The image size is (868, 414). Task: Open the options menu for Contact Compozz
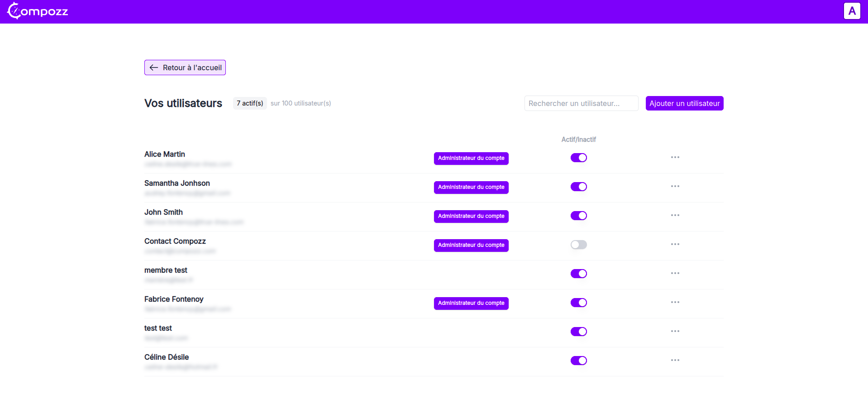[x=675, y=244]
